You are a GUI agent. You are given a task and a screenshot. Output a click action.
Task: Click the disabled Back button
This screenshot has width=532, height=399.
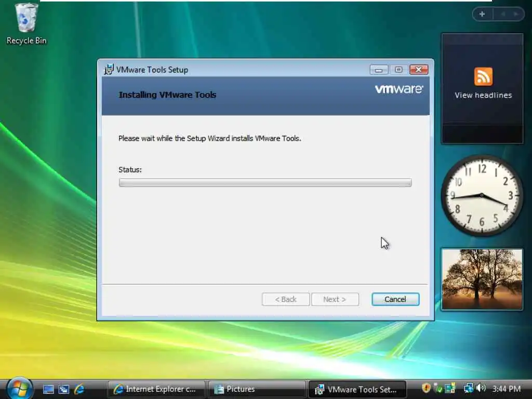coord(286,299)
